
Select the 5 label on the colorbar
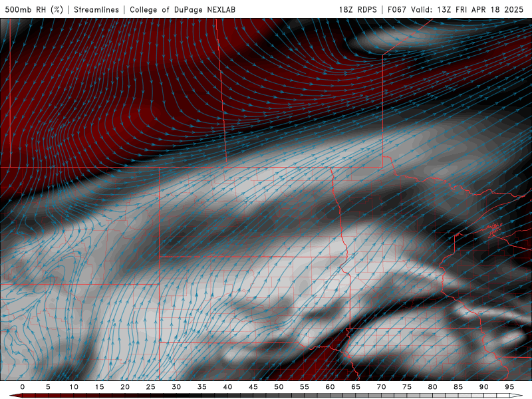tap(48, 387)
